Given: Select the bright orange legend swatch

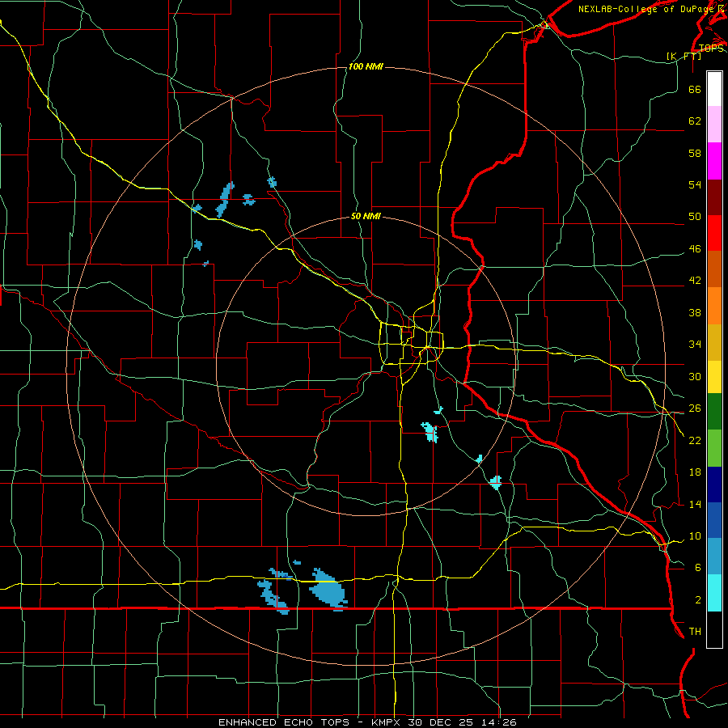Looking at the screenshot, I should (714, 306).
